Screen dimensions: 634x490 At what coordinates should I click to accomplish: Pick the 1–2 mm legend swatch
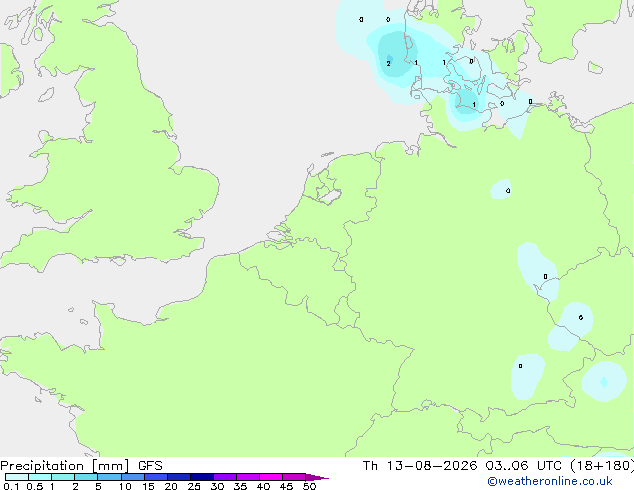point(63,477)
